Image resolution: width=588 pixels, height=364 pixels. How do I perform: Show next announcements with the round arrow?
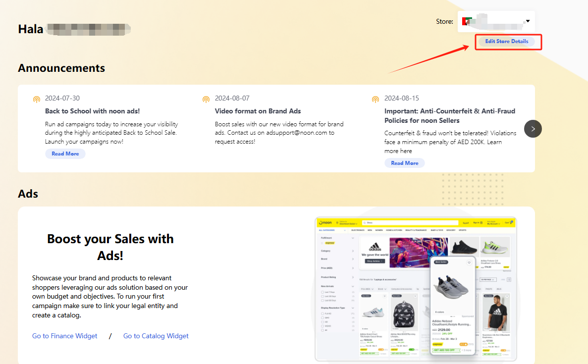(x=533, y=129)
